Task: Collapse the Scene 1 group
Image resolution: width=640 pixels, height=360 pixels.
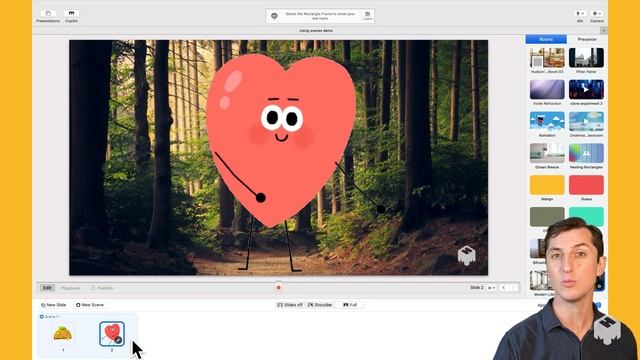Action: [42, 317]
